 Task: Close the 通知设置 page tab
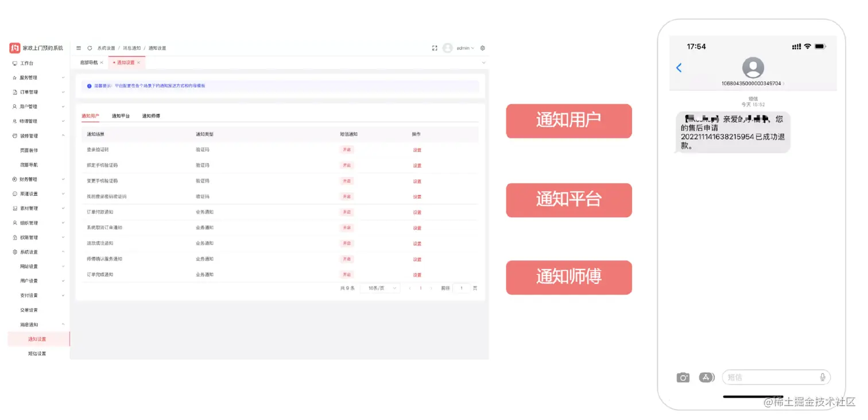pyautogui.click(x=138, y=63)
